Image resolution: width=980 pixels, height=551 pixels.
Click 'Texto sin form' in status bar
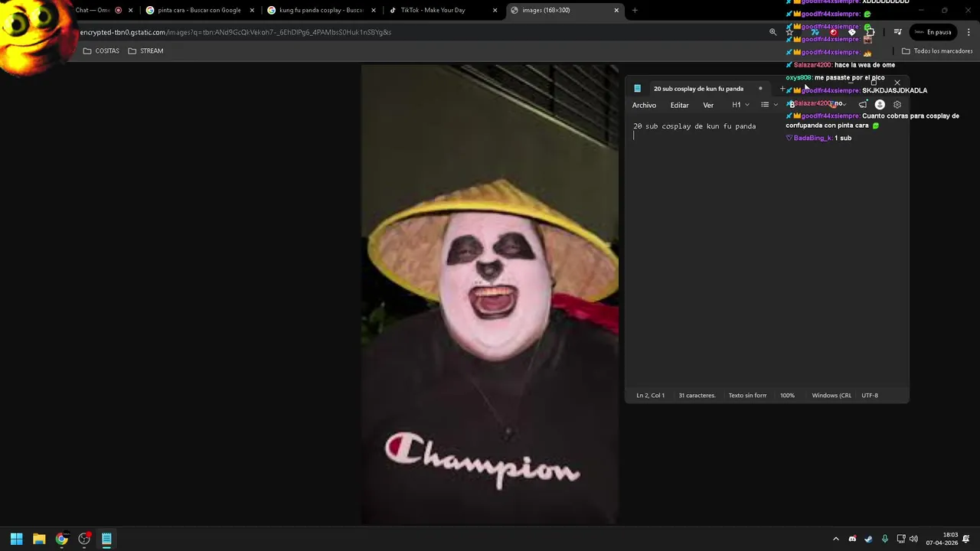tap(747, 396)
